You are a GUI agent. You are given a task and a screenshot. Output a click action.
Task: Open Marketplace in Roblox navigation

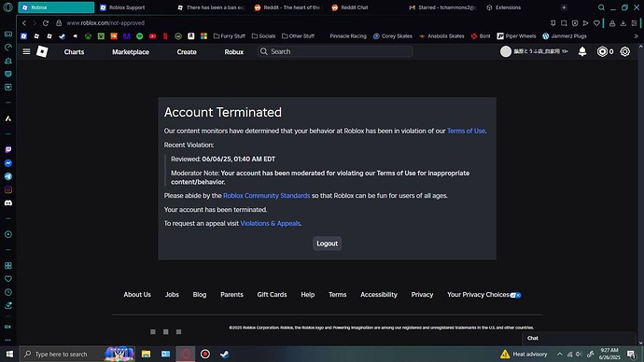[x=131, y=52]
